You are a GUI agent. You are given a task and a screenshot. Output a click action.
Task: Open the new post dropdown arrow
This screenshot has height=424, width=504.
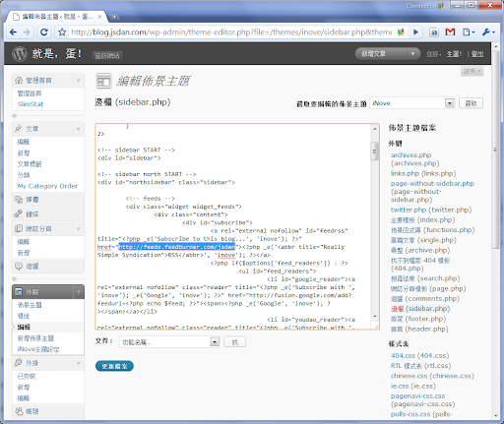(412, 54)
